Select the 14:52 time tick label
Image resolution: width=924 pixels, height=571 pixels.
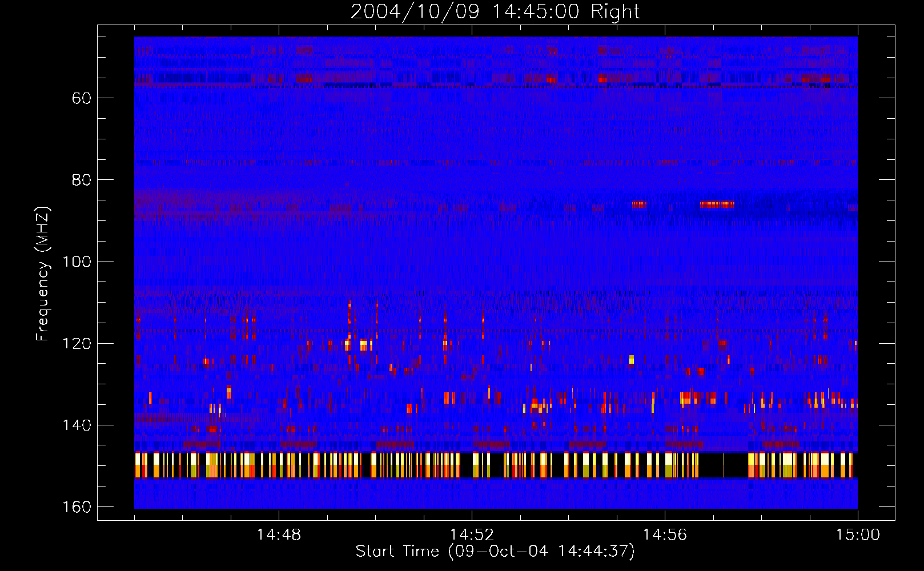(x=472, y=535)
